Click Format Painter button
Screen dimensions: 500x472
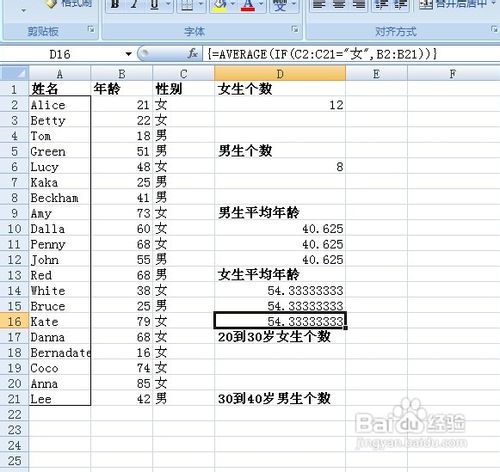pos(69,5)
